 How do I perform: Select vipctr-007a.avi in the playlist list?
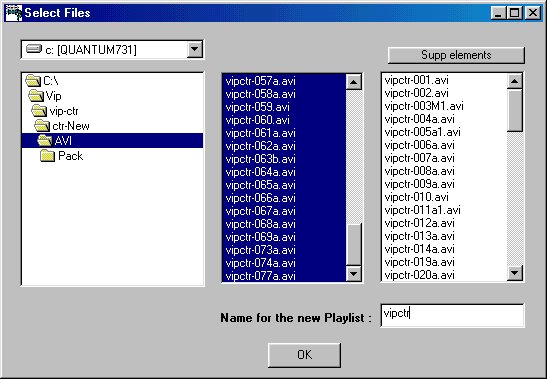point(444,158)
